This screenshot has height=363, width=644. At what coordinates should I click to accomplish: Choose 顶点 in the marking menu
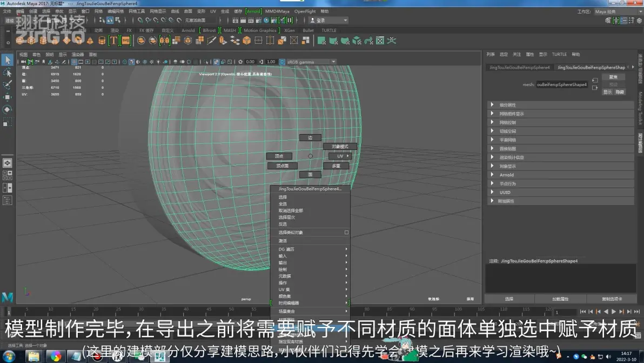(279, 156)
